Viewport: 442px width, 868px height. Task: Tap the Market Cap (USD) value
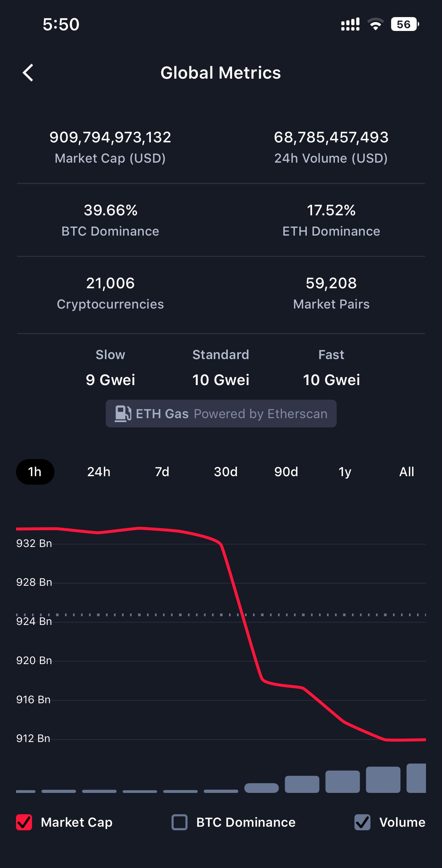pos(110,137)
